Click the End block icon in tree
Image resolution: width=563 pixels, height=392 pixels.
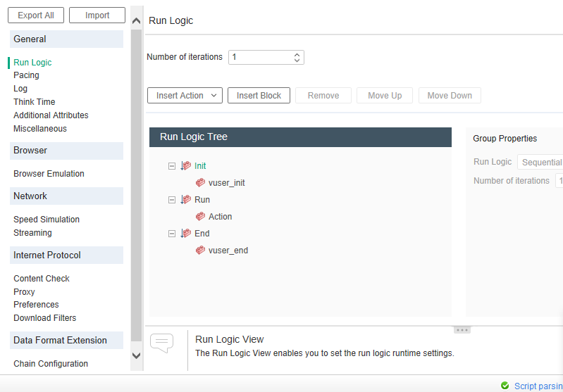point(185,233)
